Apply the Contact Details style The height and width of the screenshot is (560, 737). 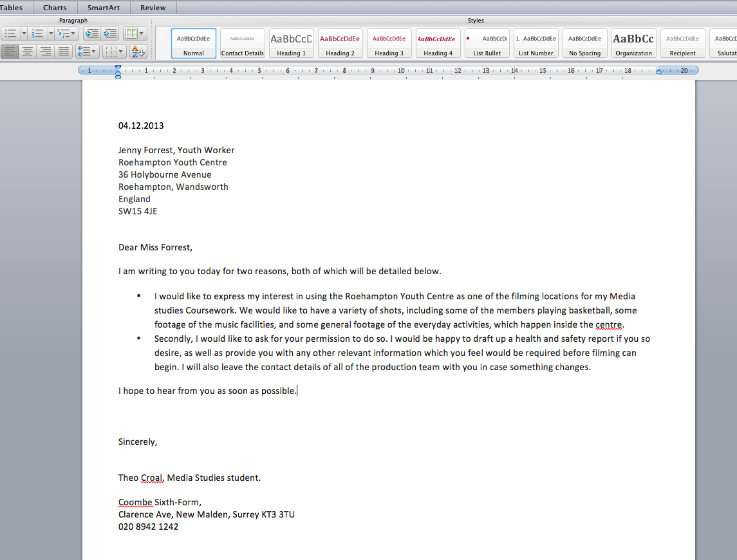click(x=243, y=43)
